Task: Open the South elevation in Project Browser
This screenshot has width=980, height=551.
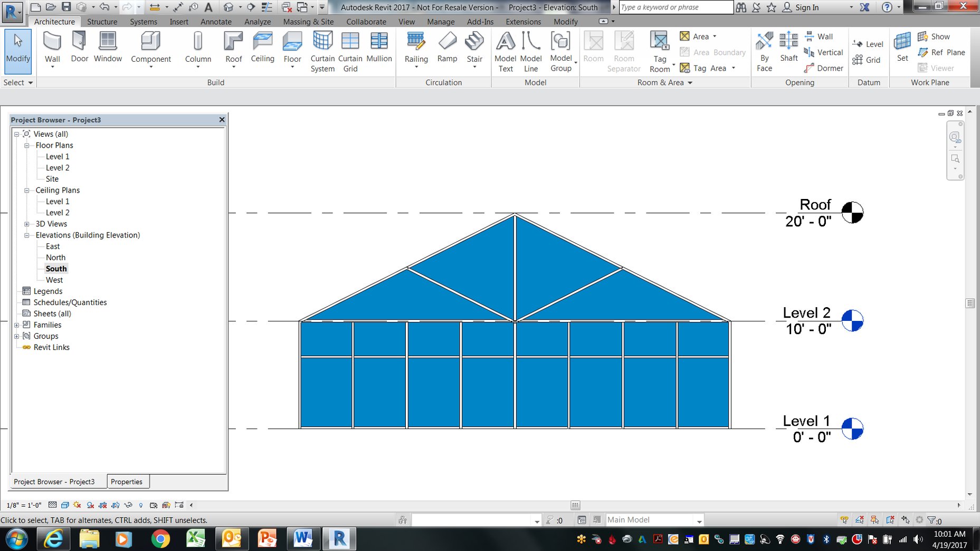Action: [x=55, y=269]
